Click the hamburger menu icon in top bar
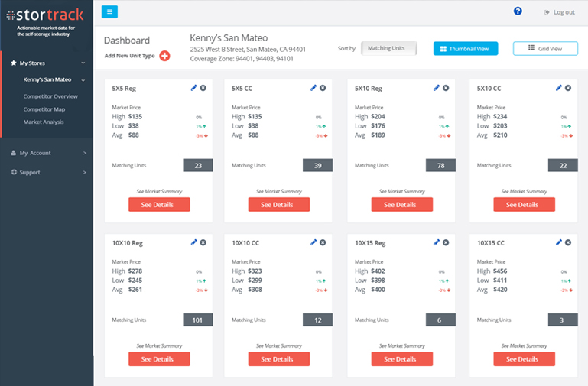Viewport: 588px width, 386px height. (110, 11)
